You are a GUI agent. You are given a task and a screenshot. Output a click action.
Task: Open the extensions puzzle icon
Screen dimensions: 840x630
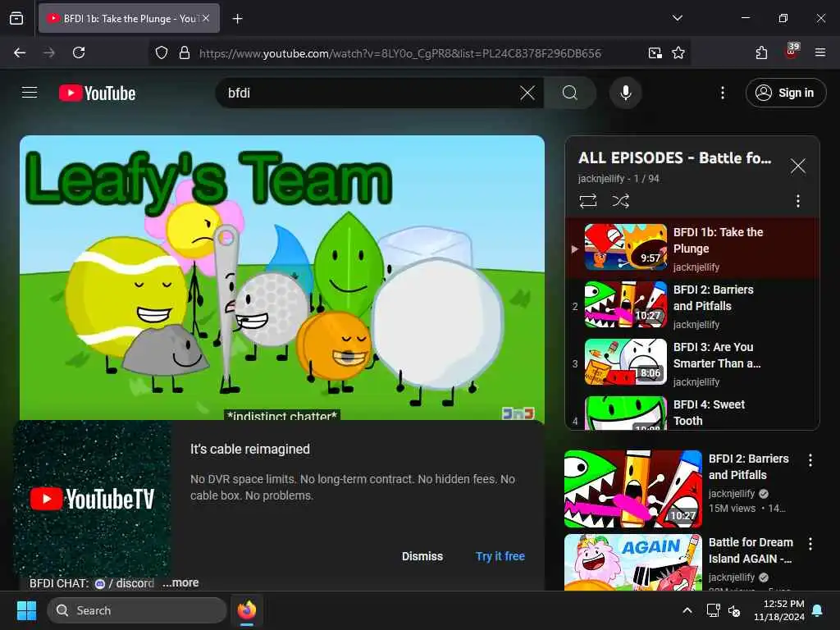coord(761,52)
